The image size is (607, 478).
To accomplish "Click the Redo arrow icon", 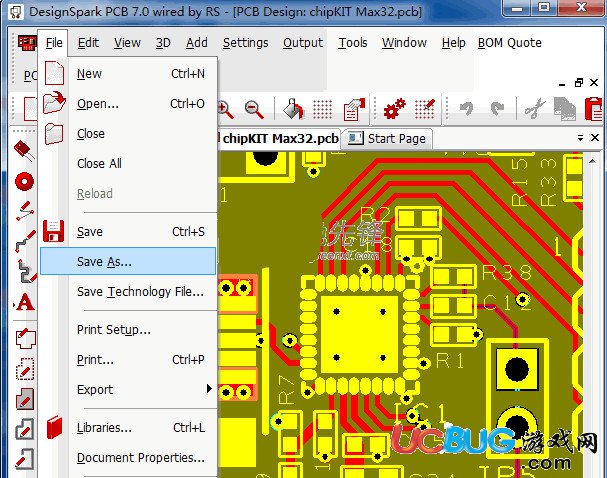I will click(497, 109).
